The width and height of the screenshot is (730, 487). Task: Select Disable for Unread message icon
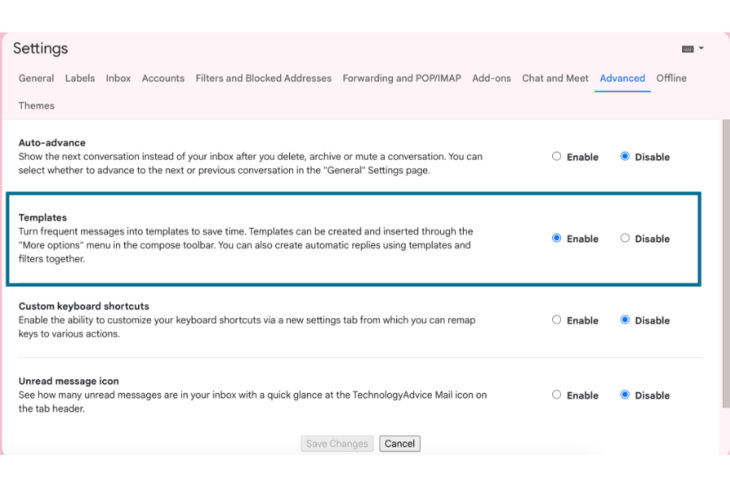pyautogui.click(x=625, y=395)
